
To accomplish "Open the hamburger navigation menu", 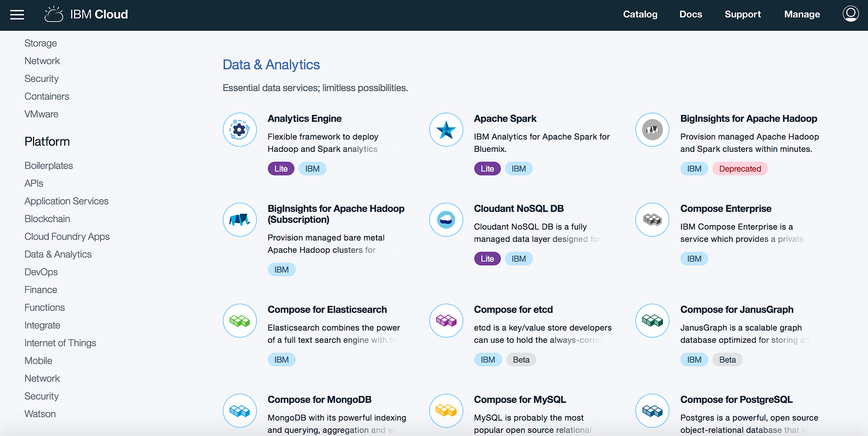I will (17, 15).
